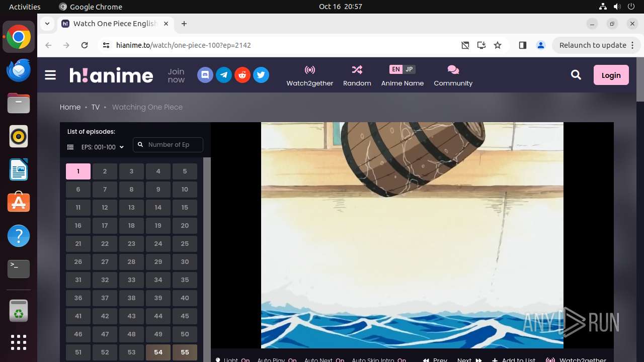
Task: Go to the previous episode
Action: pyautogui.click(x=435, y=359)
